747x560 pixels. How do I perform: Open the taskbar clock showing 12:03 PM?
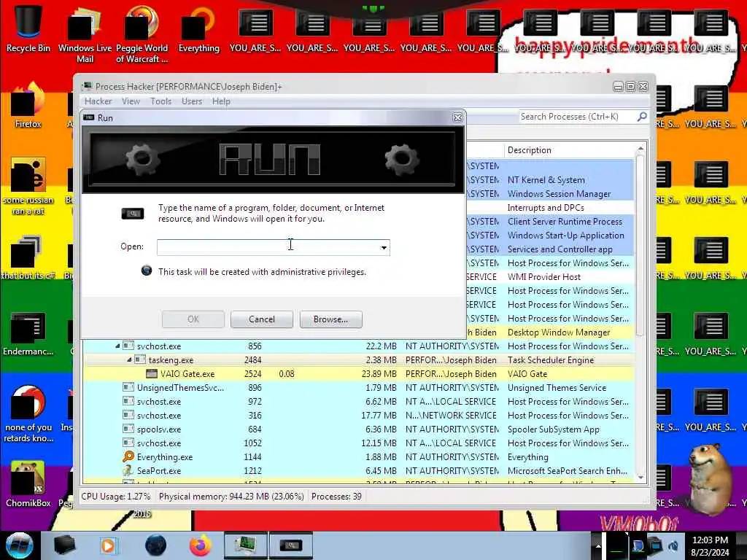710,546
